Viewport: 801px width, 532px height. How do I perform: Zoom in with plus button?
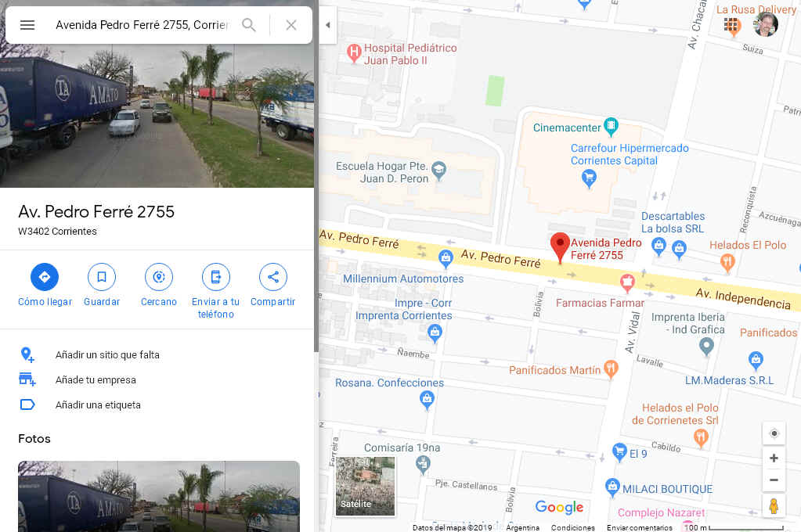click(774, 458)
